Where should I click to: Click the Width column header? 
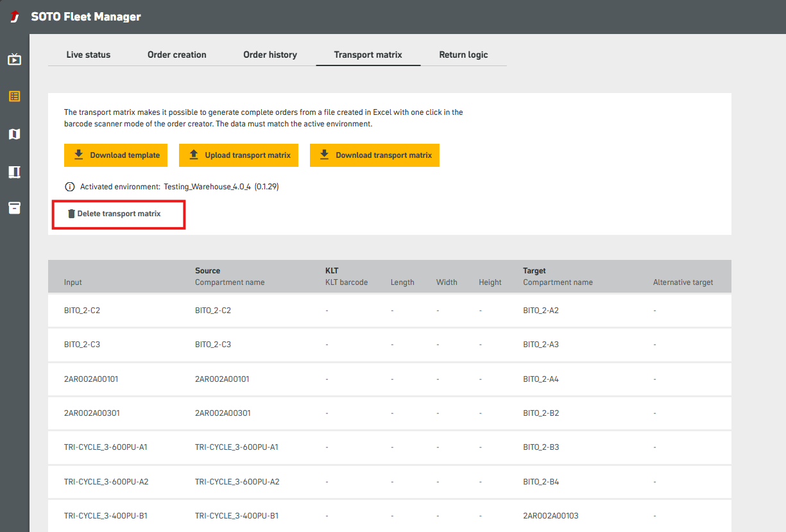point(447,282)
